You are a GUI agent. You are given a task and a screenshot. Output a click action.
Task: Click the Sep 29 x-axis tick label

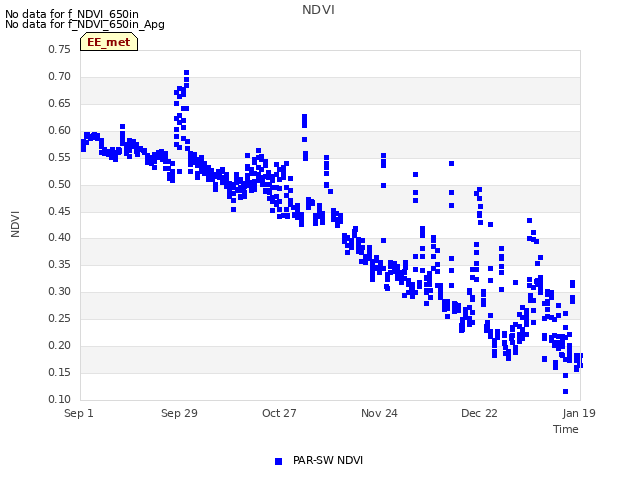click(179, 413)
